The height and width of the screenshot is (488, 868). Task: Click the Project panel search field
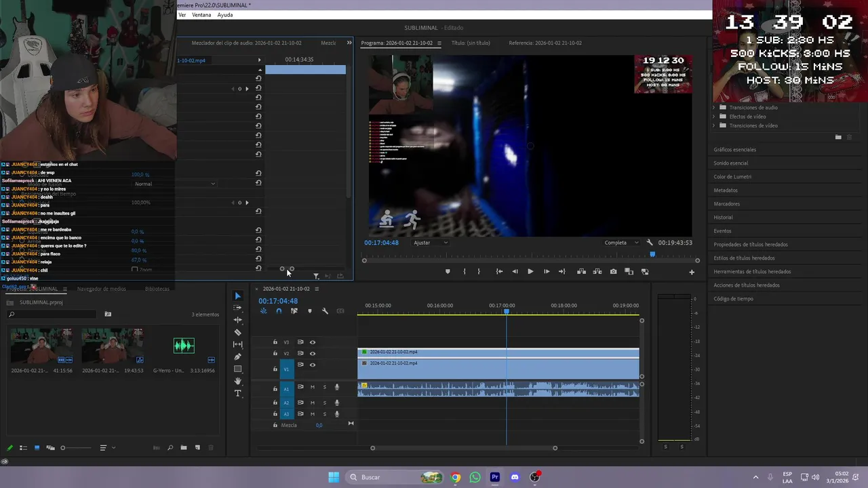click(x=52, y=314)
